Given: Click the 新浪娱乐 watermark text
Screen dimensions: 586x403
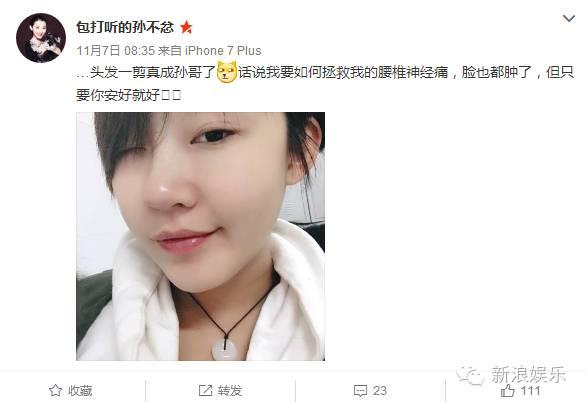Looking at the screenshot, I should point(528,375).
